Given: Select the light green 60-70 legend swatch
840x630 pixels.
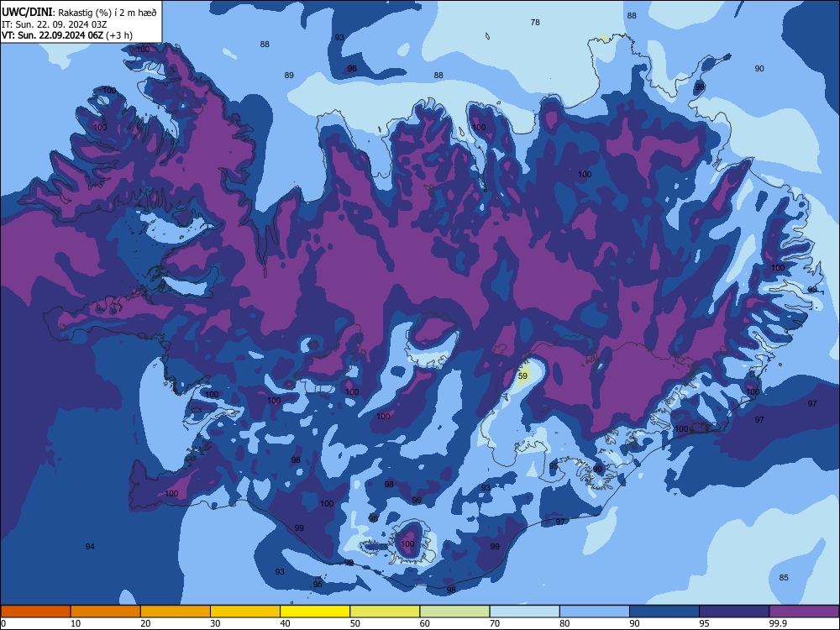Looking at the screenshot, I should coord(454,612).
